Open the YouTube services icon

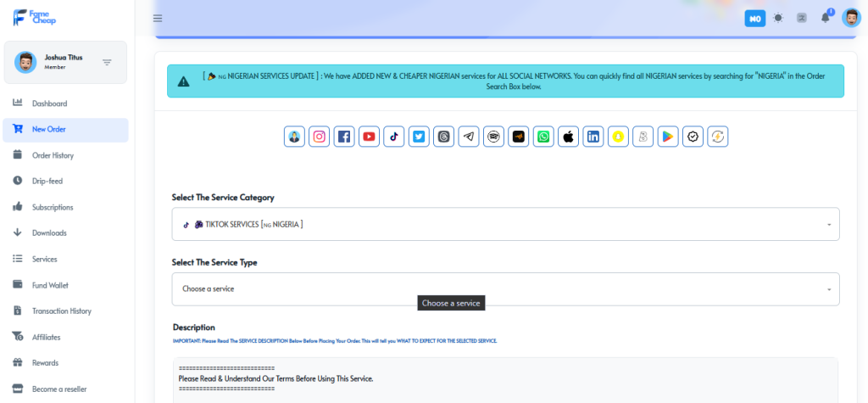point(370,137)
